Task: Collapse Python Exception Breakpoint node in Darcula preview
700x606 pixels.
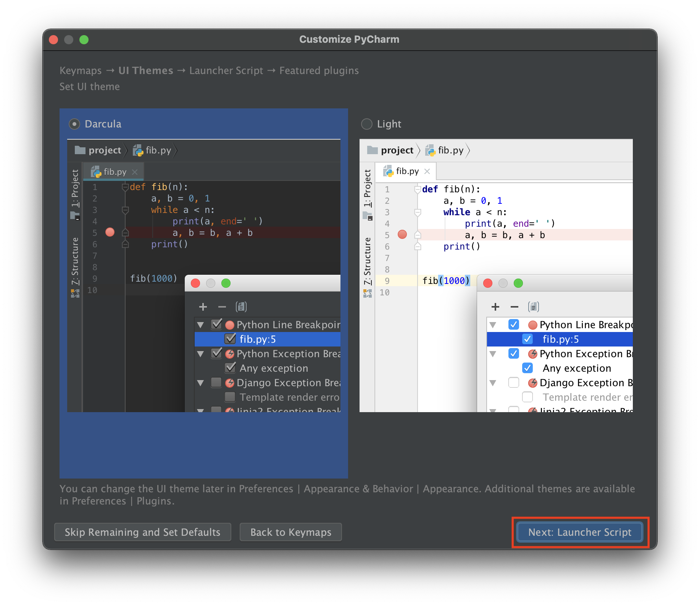Action: [200, 354]
